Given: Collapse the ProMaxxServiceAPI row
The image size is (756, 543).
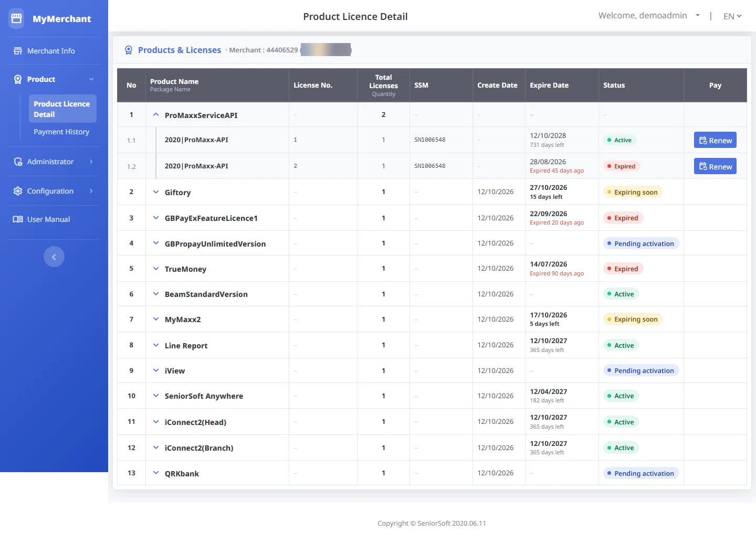Looking at the screenshot, I should (156, 115).
